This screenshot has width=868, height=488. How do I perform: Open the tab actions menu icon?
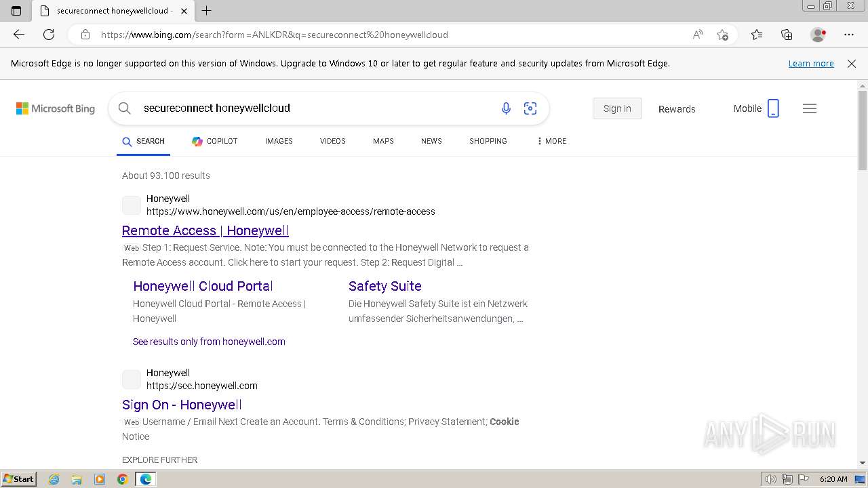16,11
